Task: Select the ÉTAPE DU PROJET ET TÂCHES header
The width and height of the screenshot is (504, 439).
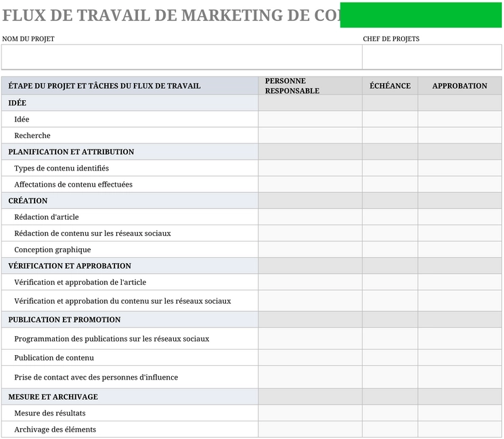Action: pyautogui.click(x=130, y=86)
